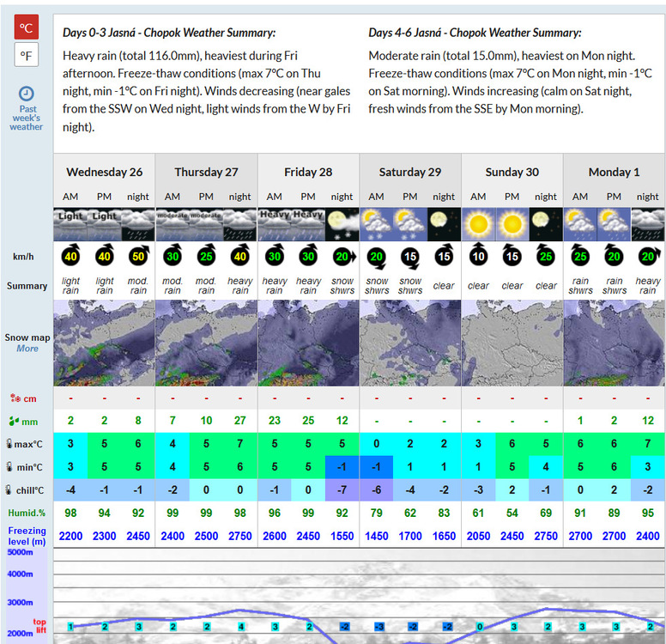The image size is (666, 644).
Task: Select the Monday 1 day header
Action: coord(614,172)
